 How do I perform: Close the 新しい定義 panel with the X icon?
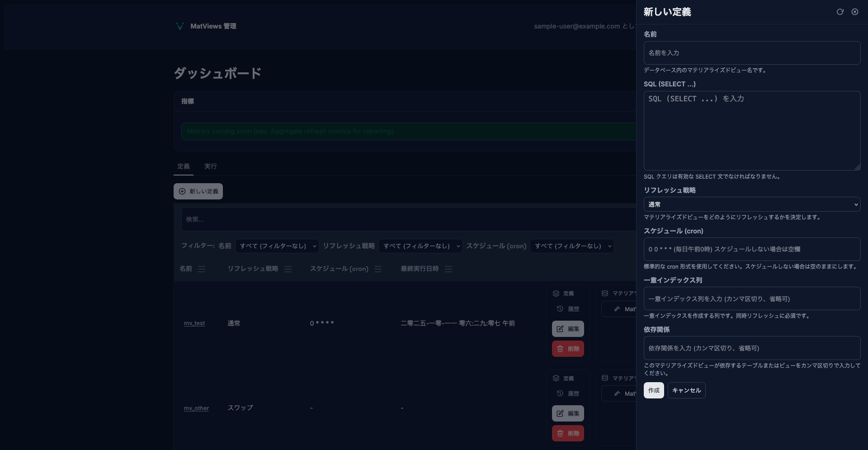pos(855,12)
